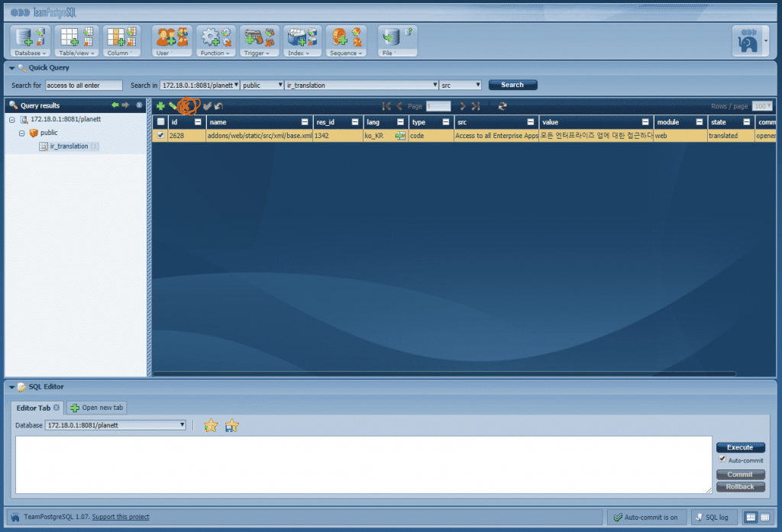
Task: Switch to split layout icon in status bar
Action: (x=751, y=517)
